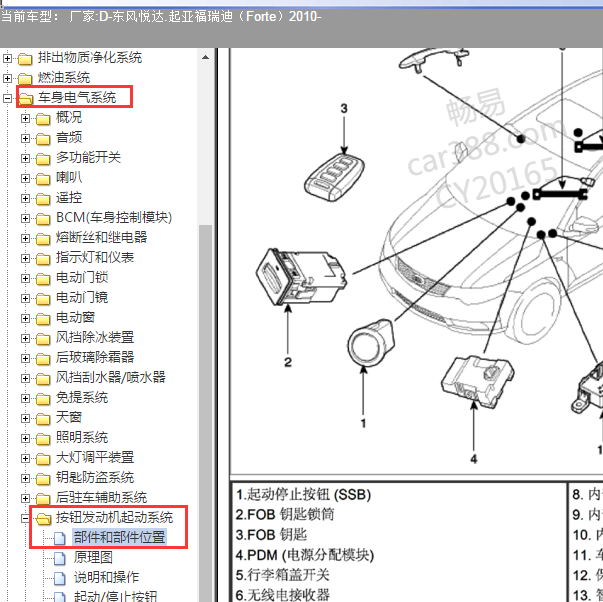Expand the BCM(车身控制模块) node
The width and height of the screenshot is (603, 602).
pos(25,218)
